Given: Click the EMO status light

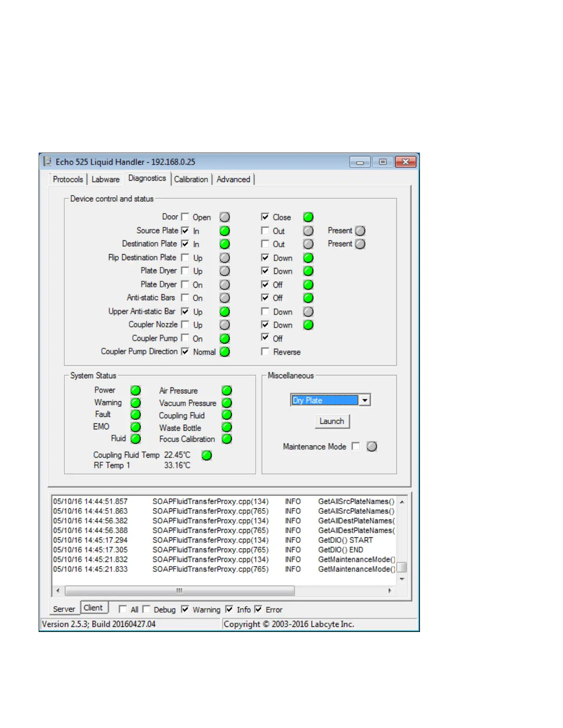Looking at the screenshot, I should tap(136, 427).
